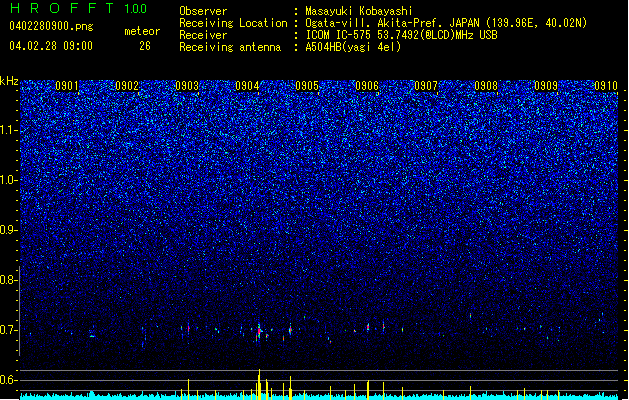Click the A504HB(yagi 4el) antenna text
The width and height of the screenshot is (629, 400).
point(353,47)
